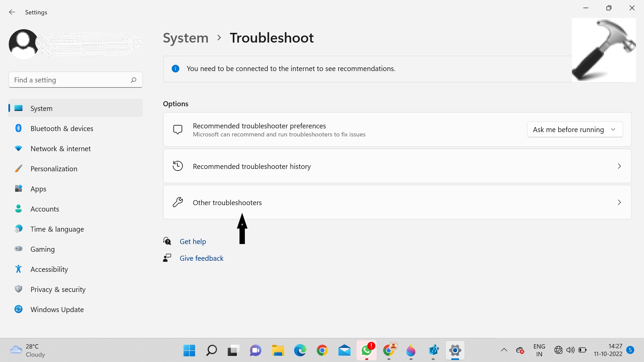Screen dimensions: 644x362
Task: Click the Give feedback link
Action: (x=201, y=258)
